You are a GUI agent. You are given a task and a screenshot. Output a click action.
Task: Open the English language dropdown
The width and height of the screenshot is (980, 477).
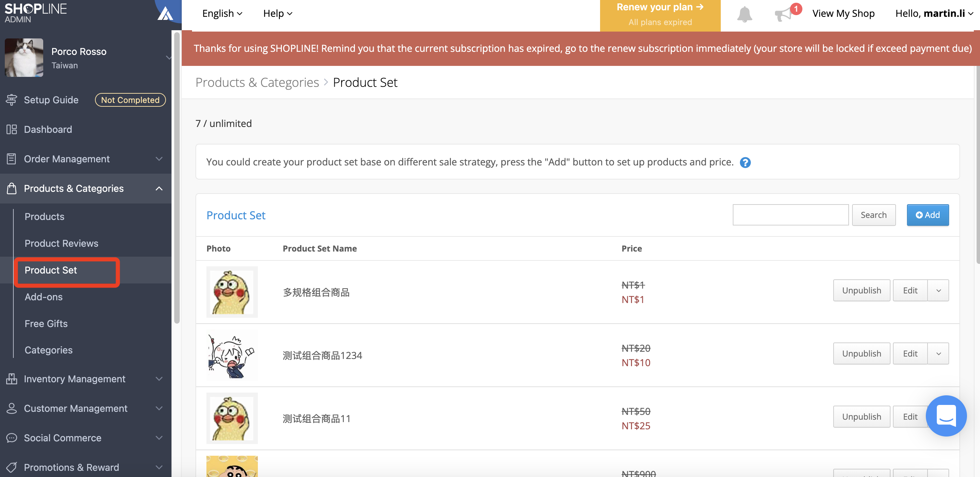point(222,13)
